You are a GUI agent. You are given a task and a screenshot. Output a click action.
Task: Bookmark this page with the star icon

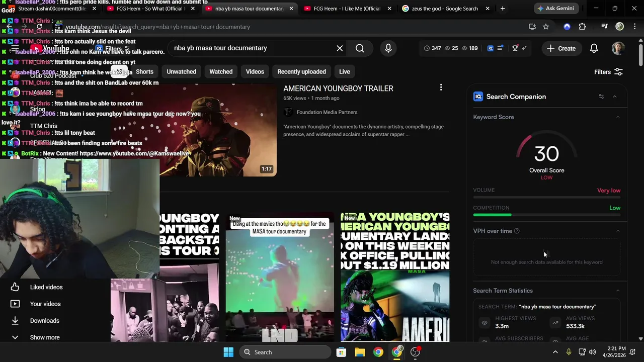546,27
